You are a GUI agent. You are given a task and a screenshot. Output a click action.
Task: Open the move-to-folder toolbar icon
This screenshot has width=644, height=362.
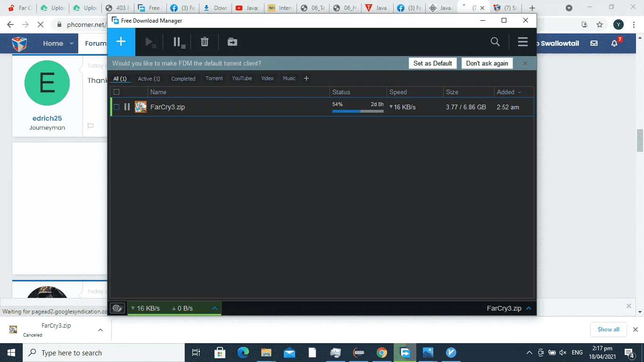click(232, 42)
